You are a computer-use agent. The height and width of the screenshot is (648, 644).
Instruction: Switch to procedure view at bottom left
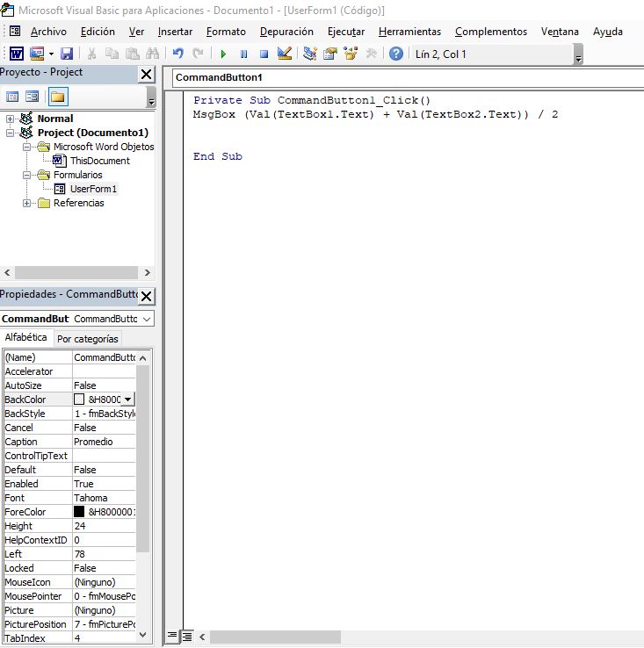[x=173, y=637]
